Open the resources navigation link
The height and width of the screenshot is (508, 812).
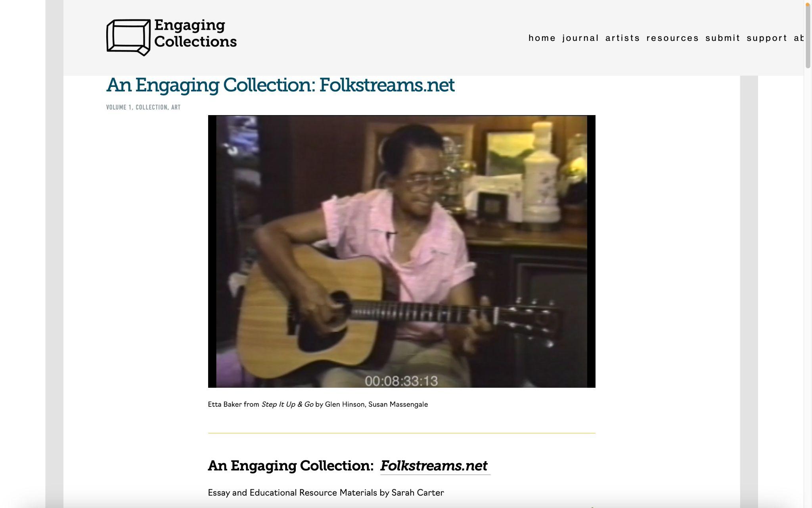point(672,38)
